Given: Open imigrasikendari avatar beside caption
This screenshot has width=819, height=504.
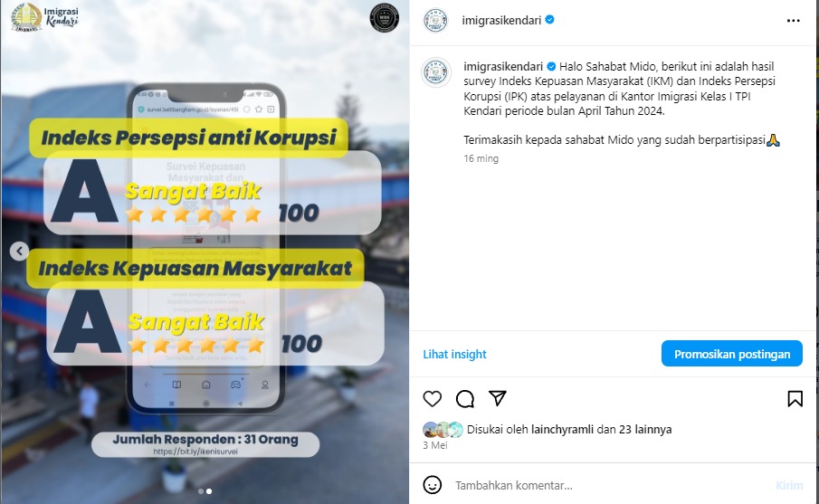Looking at the screenshot, I should click(x=436, y=72).
